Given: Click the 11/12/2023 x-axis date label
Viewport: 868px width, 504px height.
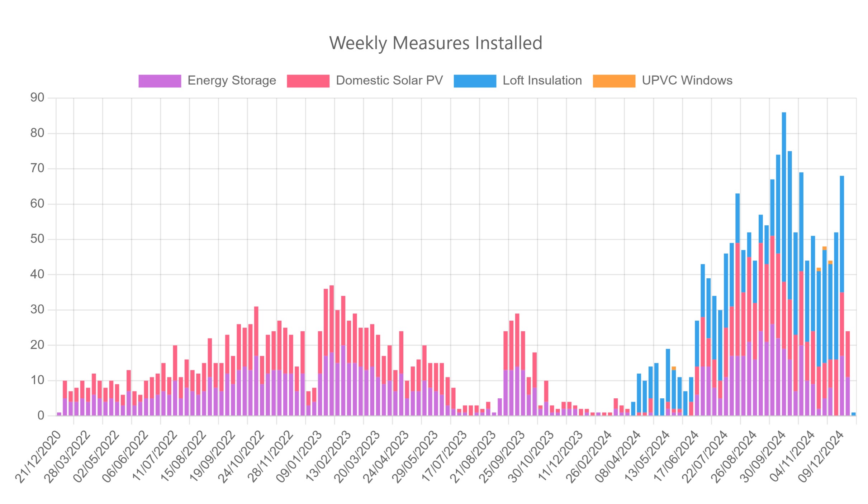Looking at the screenshot, I should coord(560,457).
